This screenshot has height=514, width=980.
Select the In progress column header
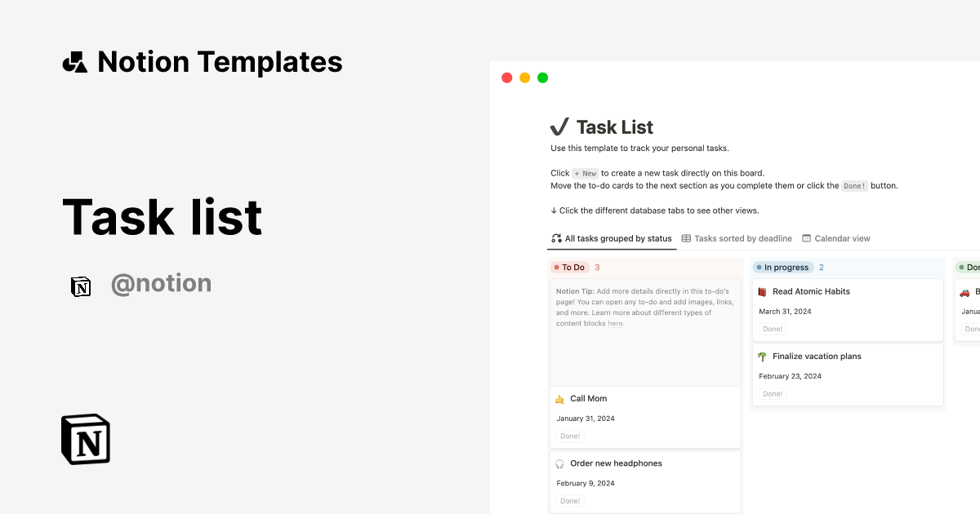pos(782,267)
